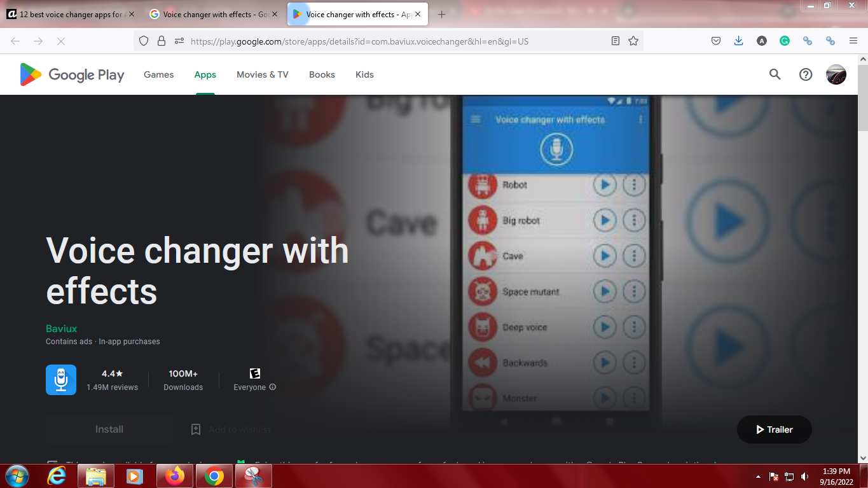This screenshot has height=488, width=868.
Task: Open Google Chrome from taskbar
Action: (x=214, y=476)
